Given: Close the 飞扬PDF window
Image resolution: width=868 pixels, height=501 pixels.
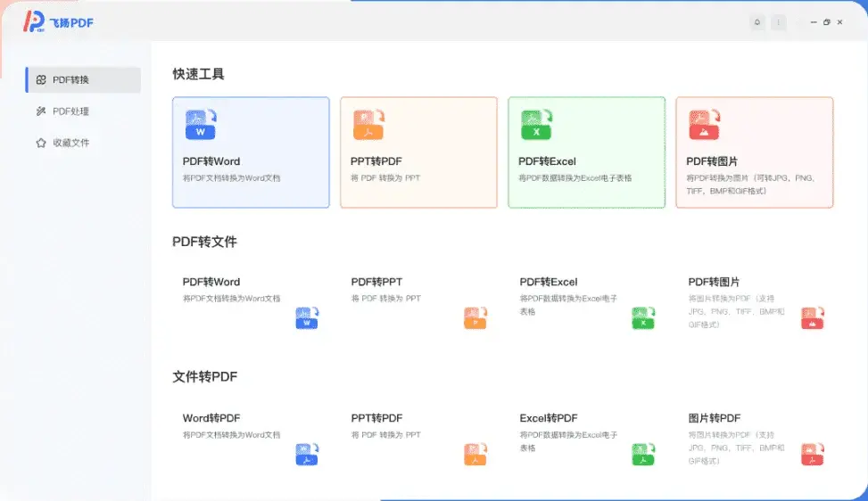Looking at the screenshot, I should tap(839, 22).
